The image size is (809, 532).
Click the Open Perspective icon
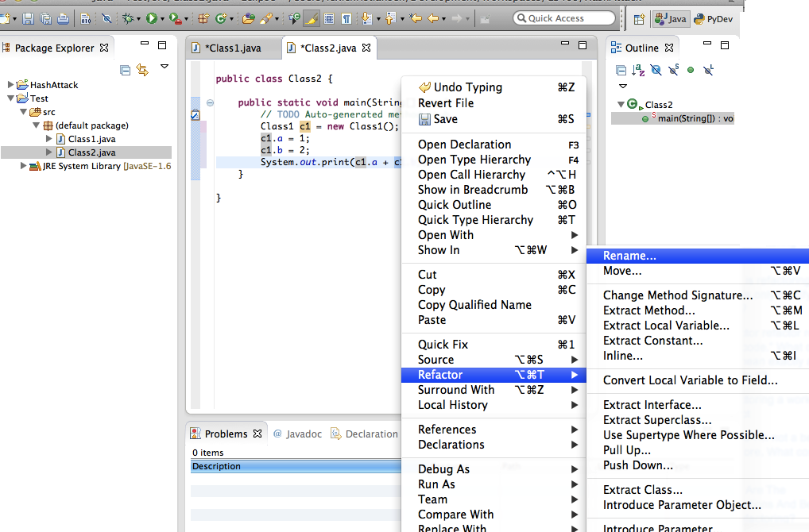click(x=639, y=19)
